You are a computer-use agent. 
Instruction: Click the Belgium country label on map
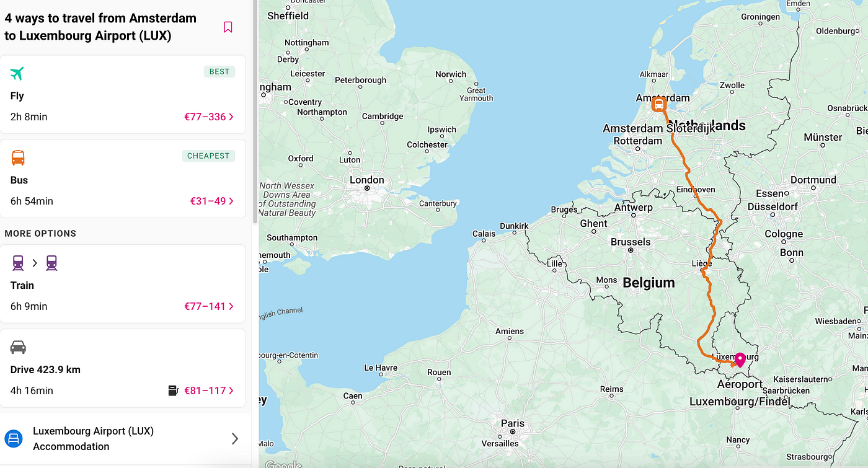pyautogui.click(x=649, y=283)
